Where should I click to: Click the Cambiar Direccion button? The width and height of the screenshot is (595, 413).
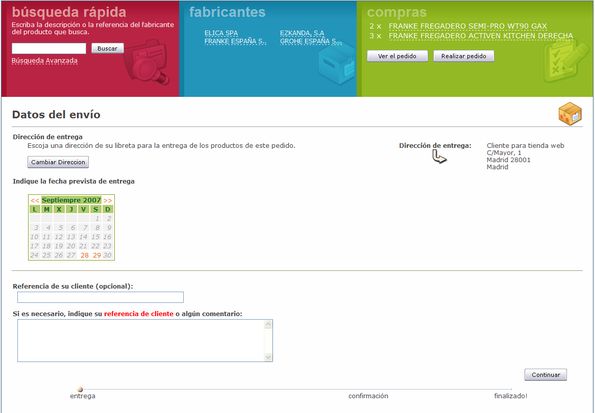point(58,162)
